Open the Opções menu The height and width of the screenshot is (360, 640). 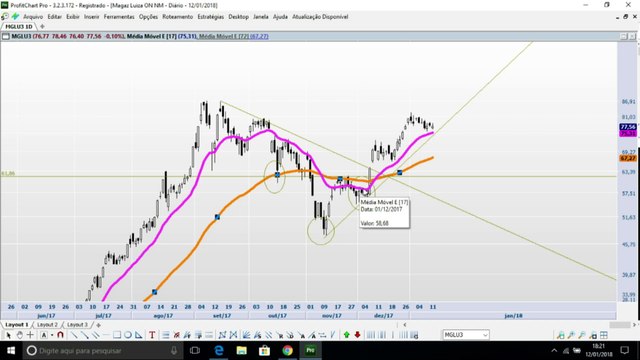148,17
